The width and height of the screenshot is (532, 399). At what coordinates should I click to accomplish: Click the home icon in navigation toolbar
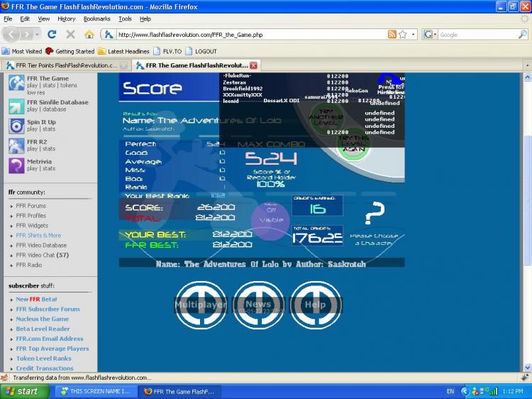pyautogui.click(x=89, y=34)
